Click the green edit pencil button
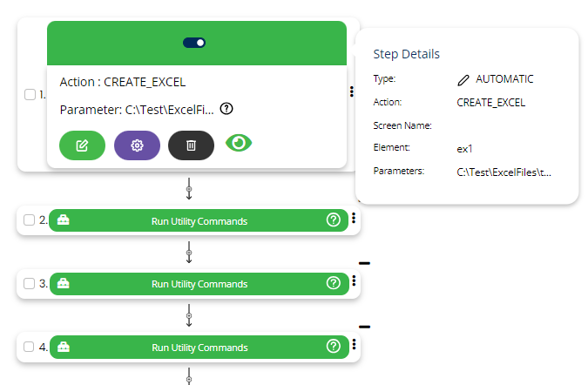 click(x=82, y=145)
